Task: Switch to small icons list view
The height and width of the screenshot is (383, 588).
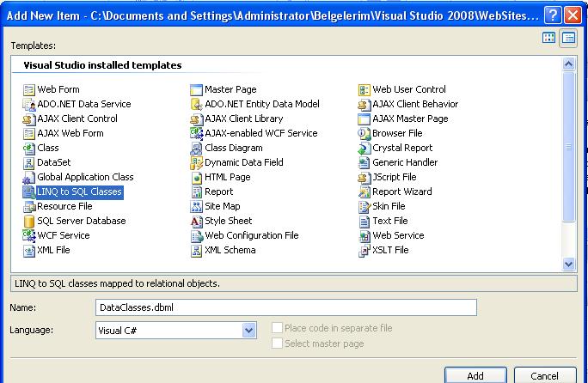Action: 568,38
